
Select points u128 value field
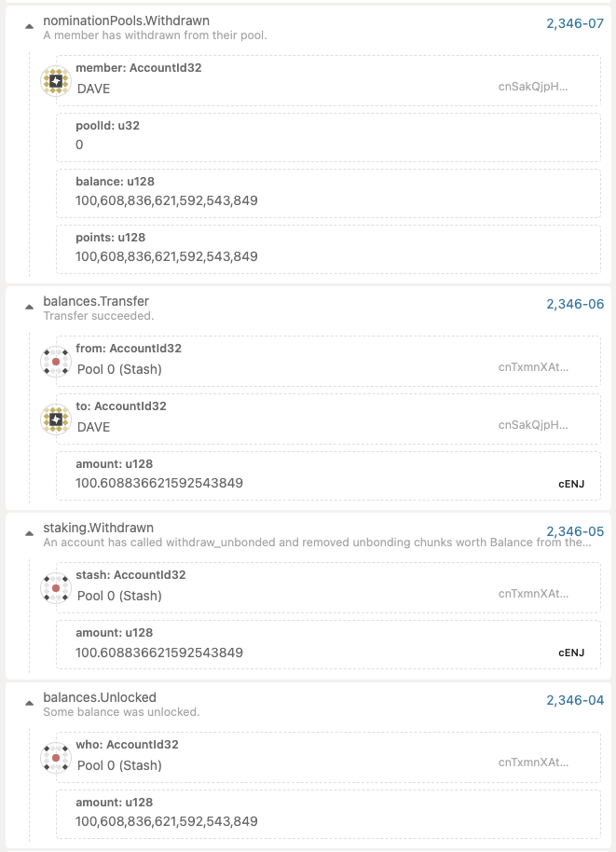(328, 250)
